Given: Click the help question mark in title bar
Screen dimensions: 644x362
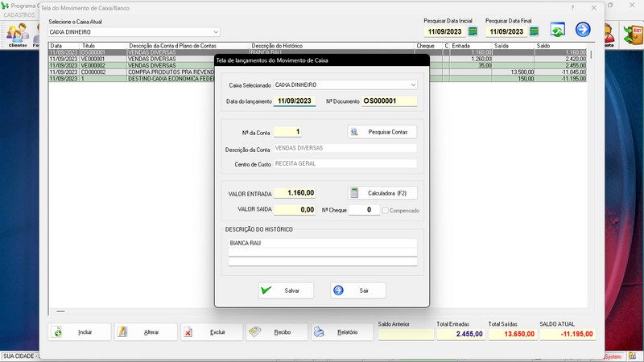Looking at the screenshot, I should (572, 8).
